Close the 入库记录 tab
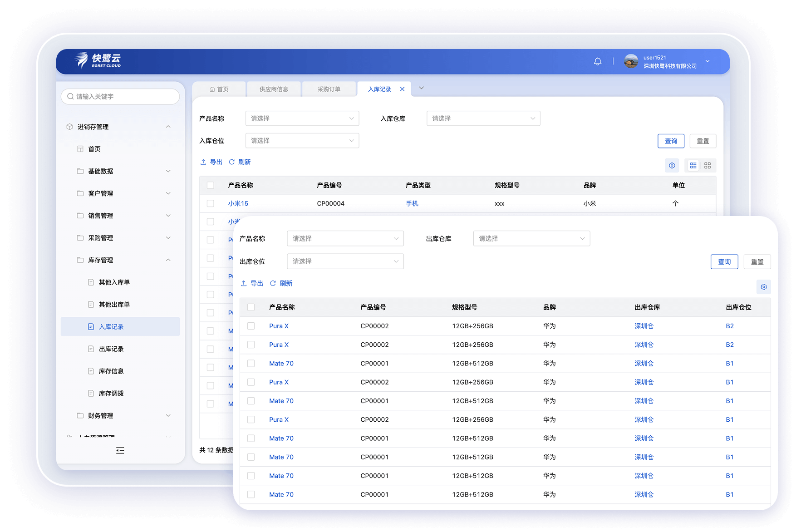The image size is (796, 532). click(x=402, y=89)
